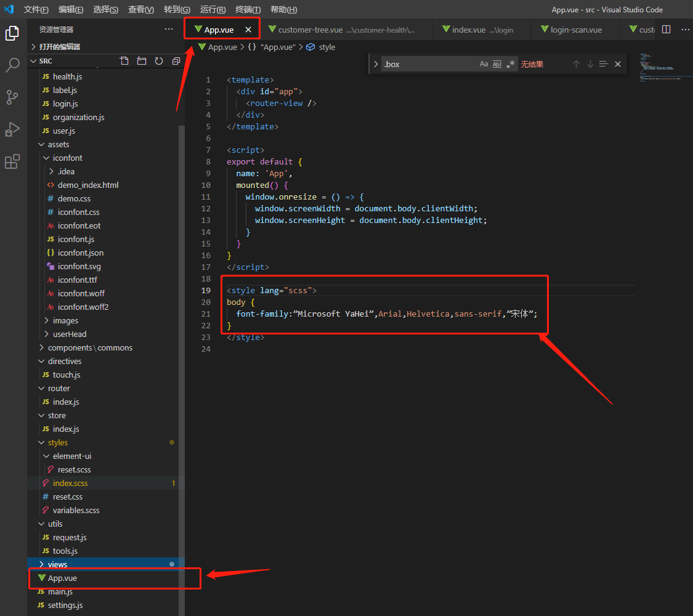Open the Extensions view

pos(12,161)
